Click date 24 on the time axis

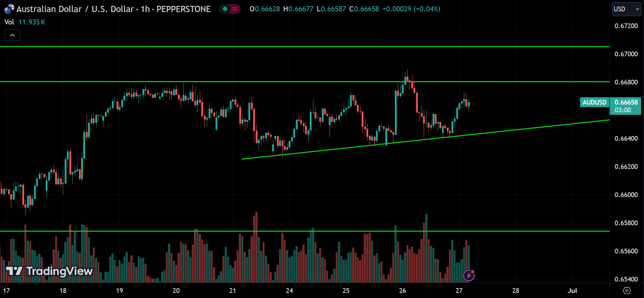[x=289, y=291]
